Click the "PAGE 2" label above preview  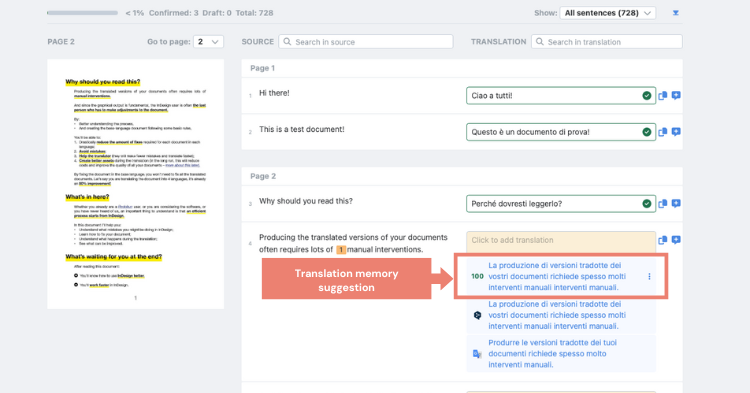click(61, 42)
